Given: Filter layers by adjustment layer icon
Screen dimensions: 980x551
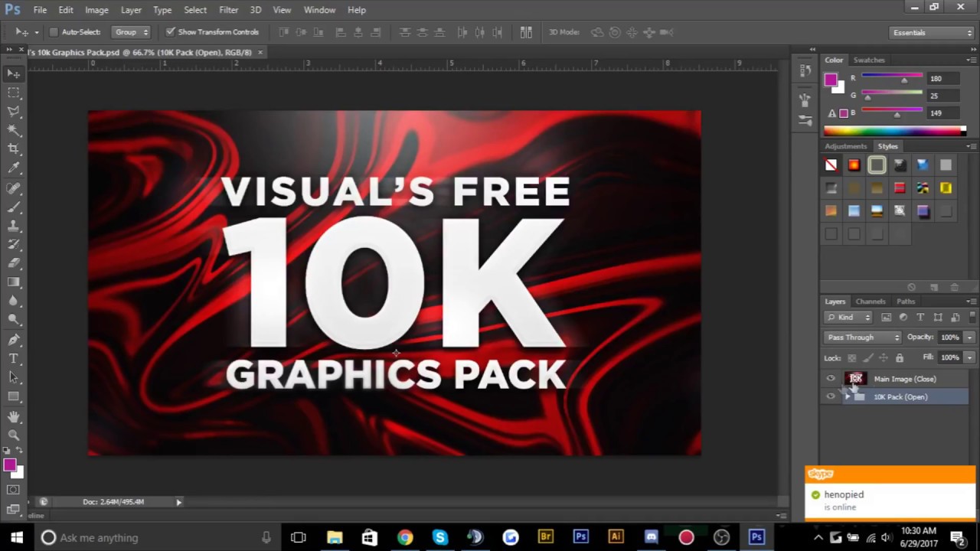Looking at the screenshot, I should point(903,318).
